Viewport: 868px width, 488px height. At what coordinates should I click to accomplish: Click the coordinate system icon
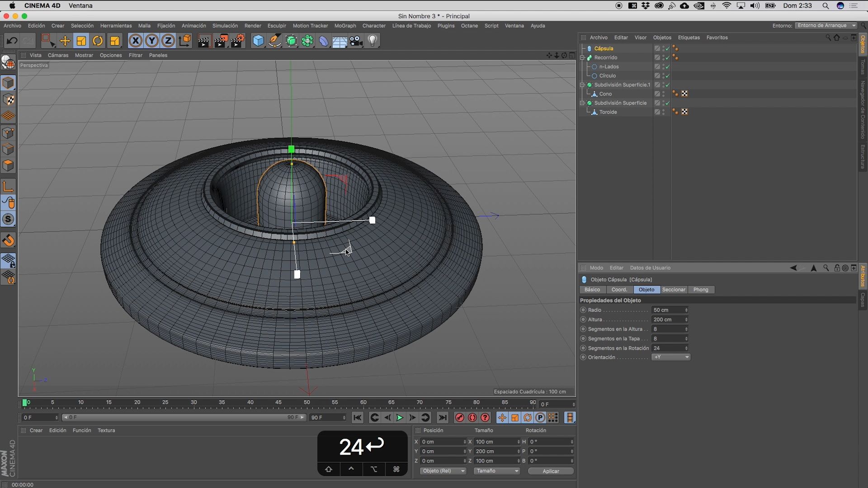185,41
